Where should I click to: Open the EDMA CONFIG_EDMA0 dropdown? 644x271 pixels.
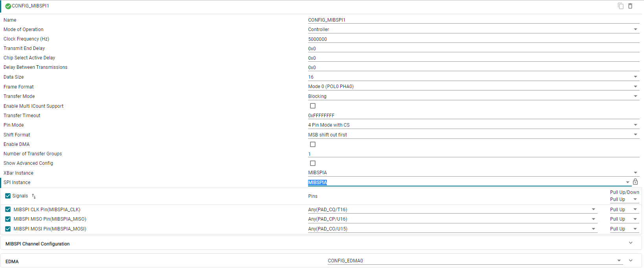point(619,260)
